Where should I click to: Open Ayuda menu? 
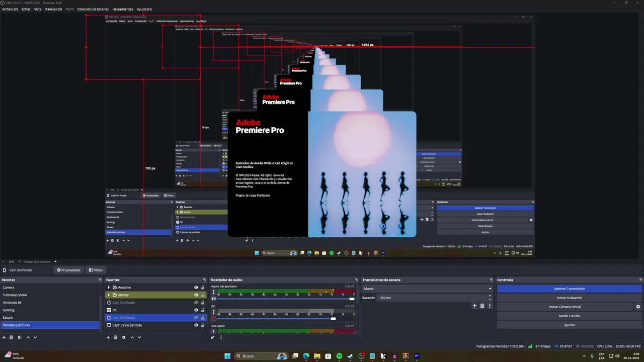[x=144, y=9]
